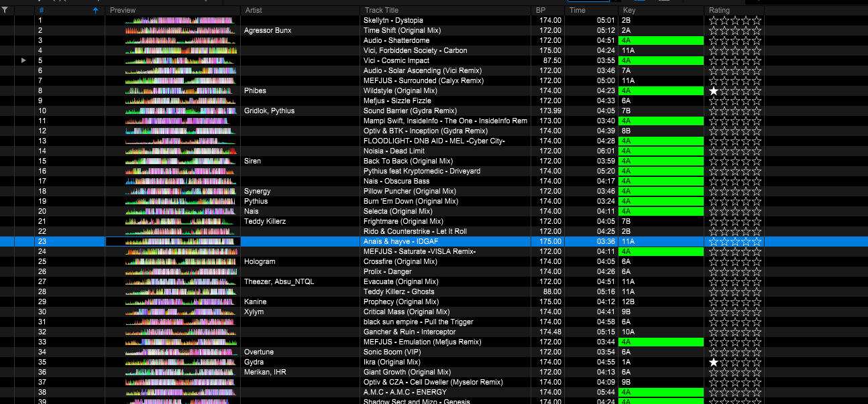Seek in waveform preview of track 1
This screenshot has height=404, width=868.
click(x=180, y=21)
